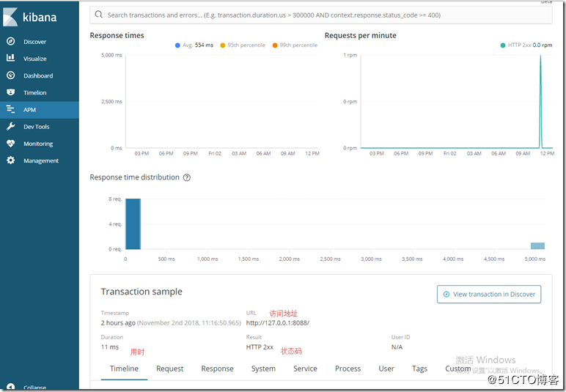Open Monitoring via its heartbeat icon
This screenshot has height=392, width=566.
tap(11, 144)
